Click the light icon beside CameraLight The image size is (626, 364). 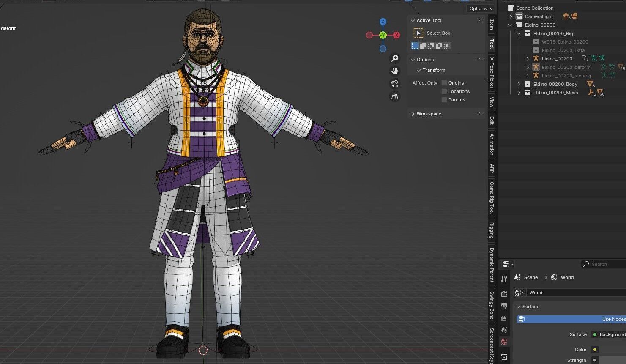point(566,16)
